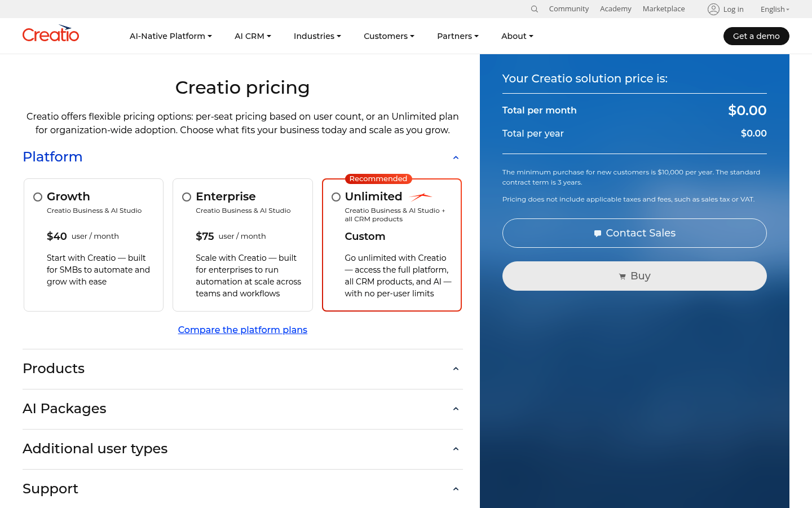Open the Industries menu

pos(317,36)
